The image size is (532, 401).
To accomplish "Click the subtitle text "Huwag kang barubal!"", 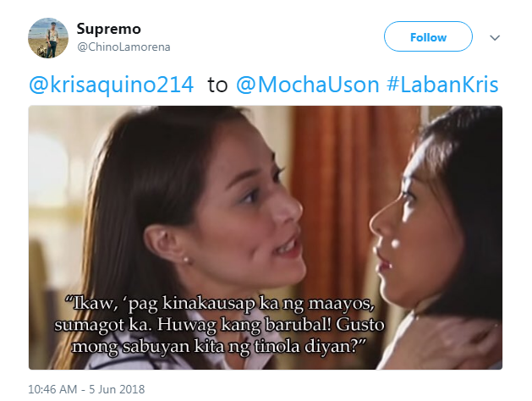I will click(x=244, y=325).
